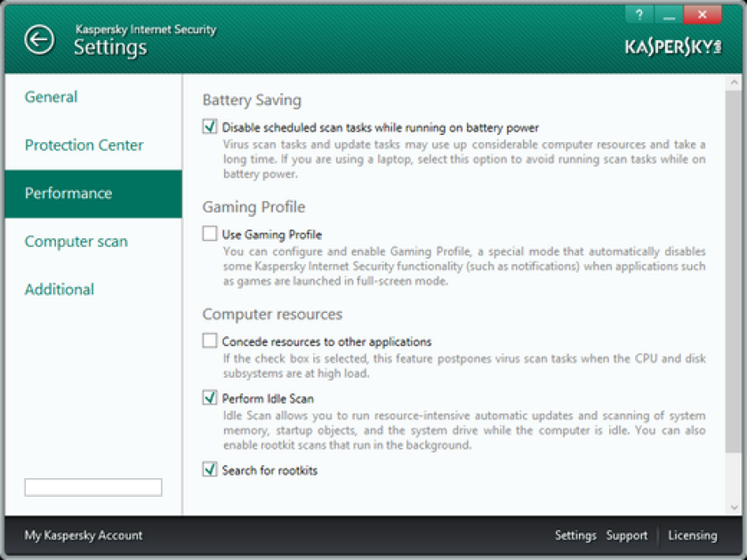Click the Support link in footer
Image resolution: width=747 pixels, height=560 pixels.
(626, 535)
